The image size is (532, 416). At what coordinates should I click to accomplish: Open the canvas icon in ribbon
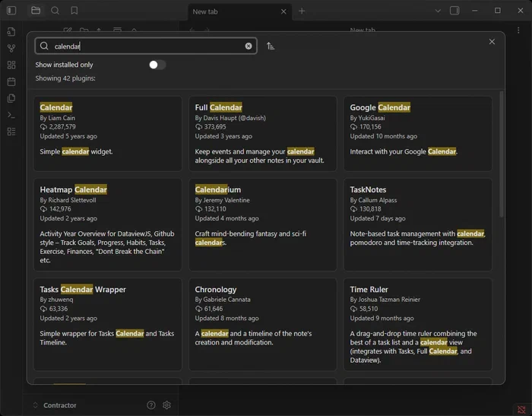pos(11,65)
